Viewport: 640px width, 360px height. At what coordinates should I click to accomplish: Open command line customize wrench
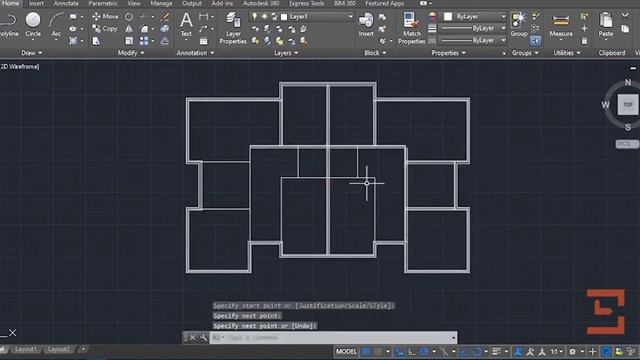[203, 338]
